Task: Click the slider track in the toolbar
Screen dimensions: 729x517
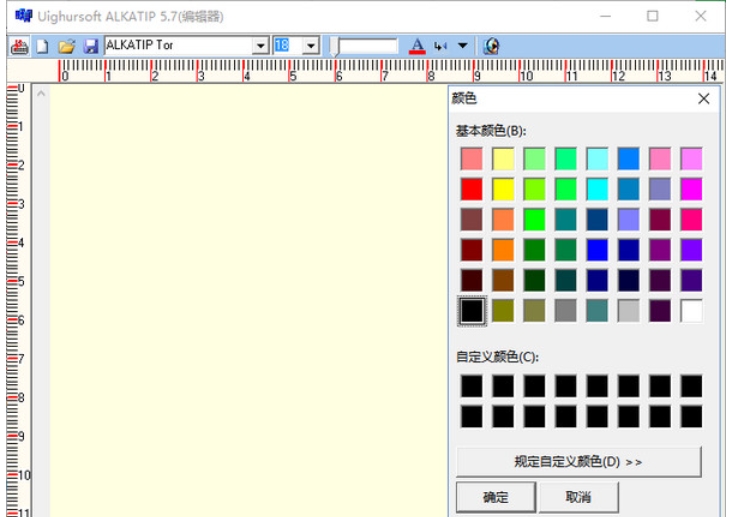Action: coord(368,46)
